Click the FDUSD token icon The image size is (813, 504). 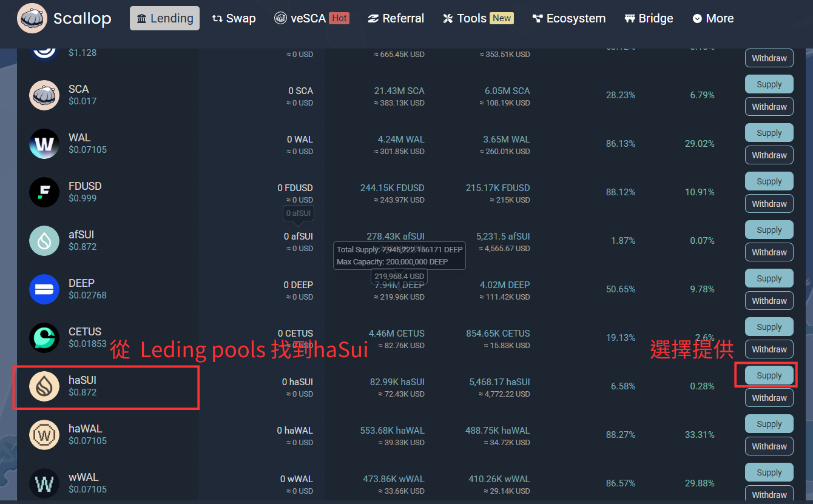[44, 192]
